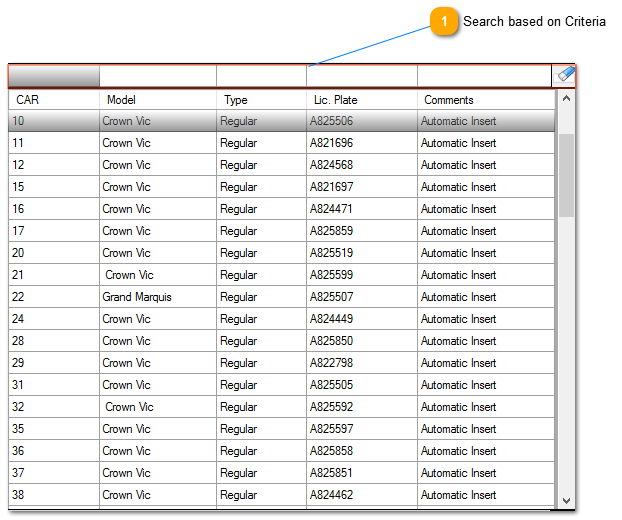The height and width of the screenshot is (520, 622).
Task: Focus the Type search filter field
Action: 261,76
